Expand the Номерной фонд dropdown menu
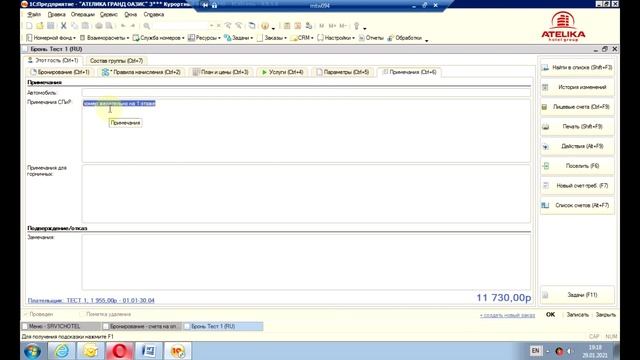Viewport: 640px width, 360px height. tap(51, 38)
